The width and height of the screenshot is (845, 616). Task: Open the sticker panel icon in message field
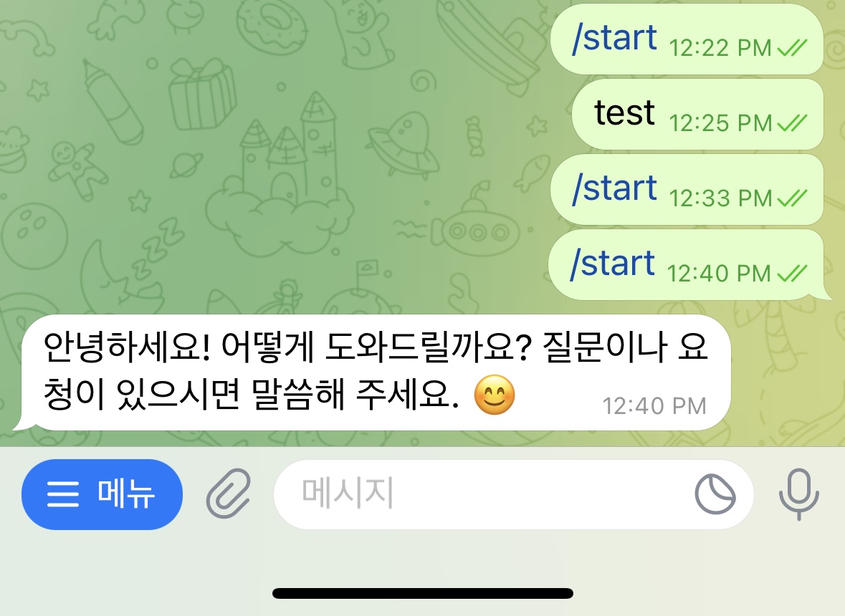coord(715,494)
